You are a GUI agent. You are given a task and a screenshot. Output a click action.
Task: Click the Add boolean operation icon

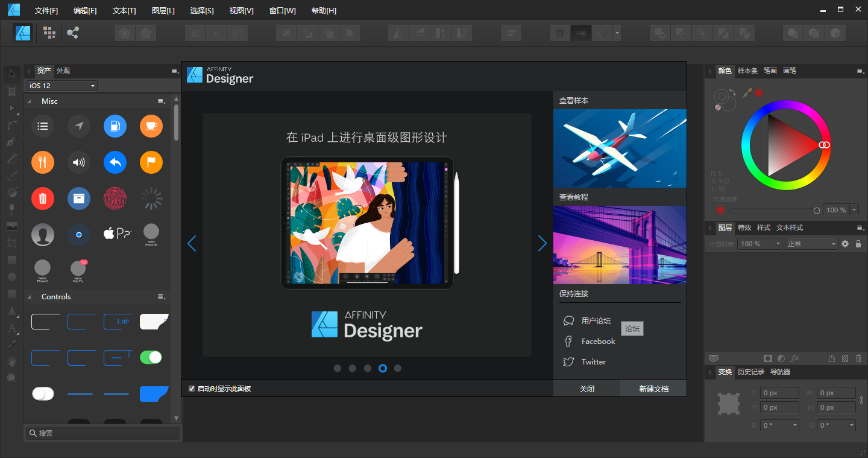coord(660,33)
